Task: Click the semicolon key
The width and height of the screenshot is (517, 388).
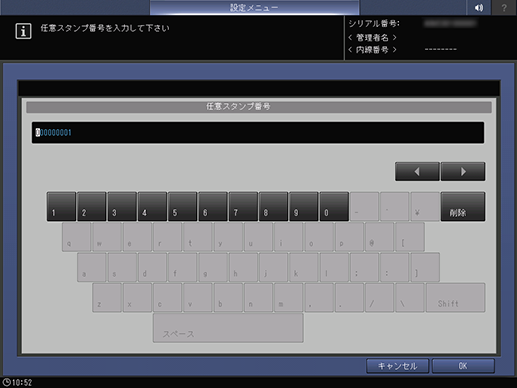Action: click(365, 267)
